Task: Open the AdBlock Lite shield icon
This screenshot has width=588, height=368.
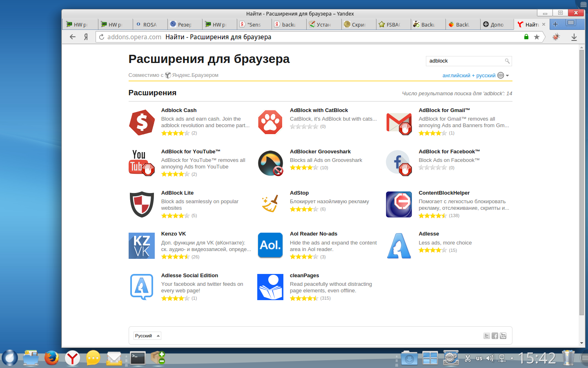Action: tap(142, 204)
